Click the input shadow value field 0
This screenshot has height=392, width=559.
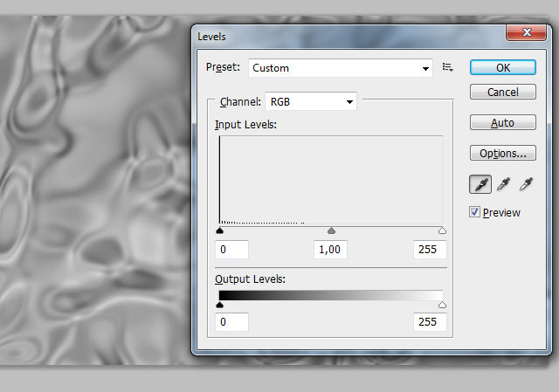(231, 250)
